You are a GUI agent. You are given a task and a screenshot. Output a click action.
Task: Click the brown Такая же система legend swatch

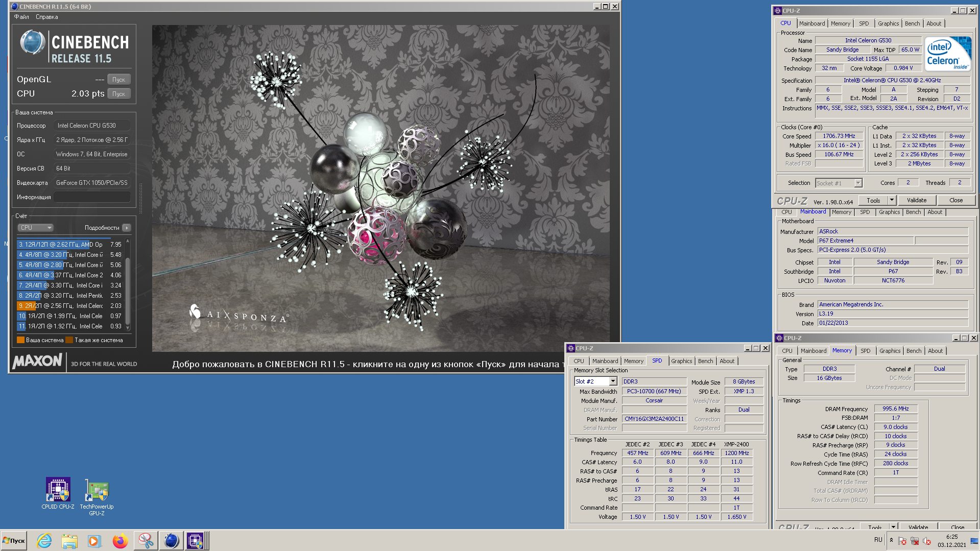coord(69,340)
